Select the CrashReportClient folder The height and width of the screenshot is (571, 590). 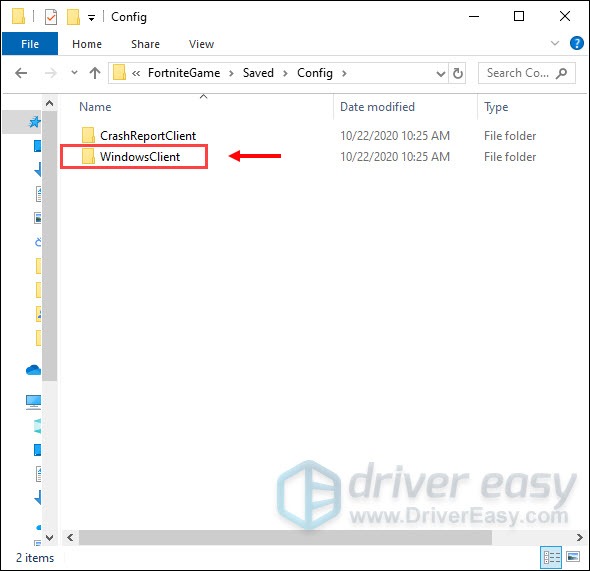tap(148, 136)
